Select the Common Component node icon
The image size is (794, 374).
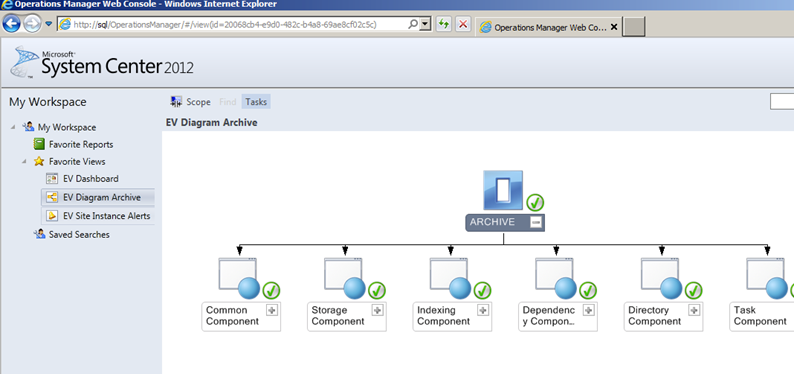click(x=240, y=278)
